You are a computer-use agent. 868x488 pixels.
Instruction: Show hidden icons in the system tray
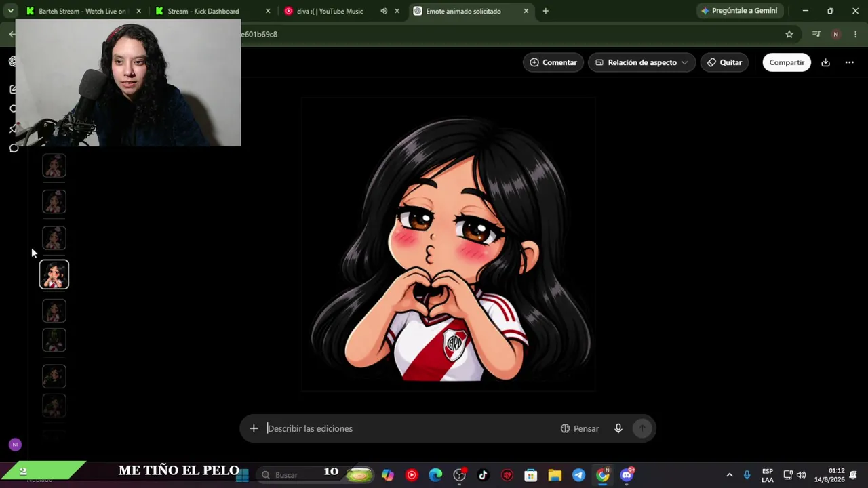pyautogui.click(x=729, y=475)
